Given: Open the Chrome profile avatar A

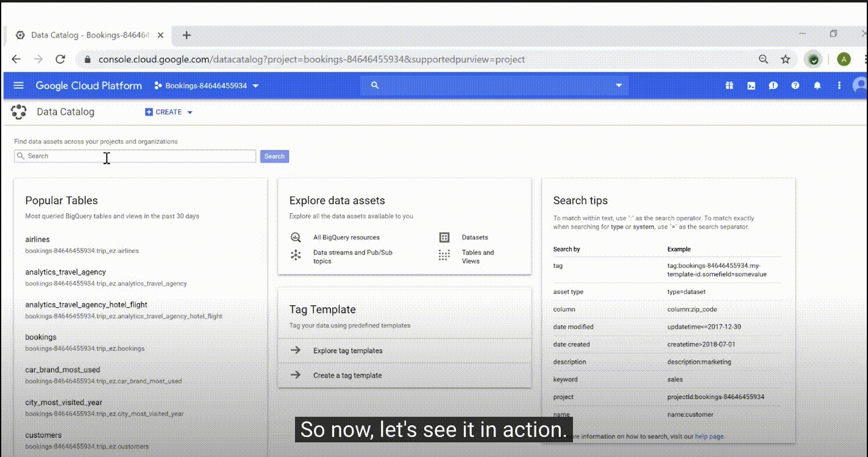Looking at the screenshot, I should (844, 59).
